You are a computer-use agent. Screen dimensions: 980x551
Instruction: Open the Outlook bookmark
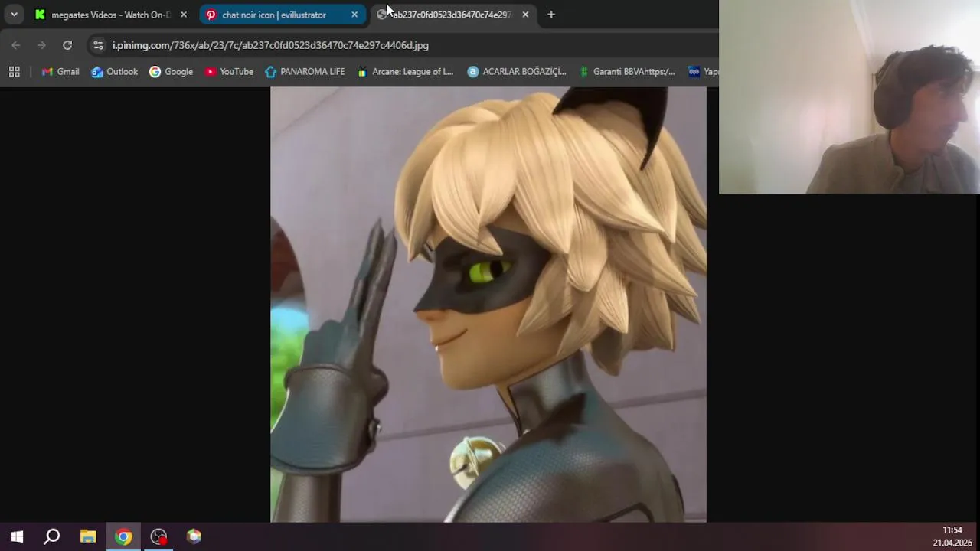click(115, 71)
